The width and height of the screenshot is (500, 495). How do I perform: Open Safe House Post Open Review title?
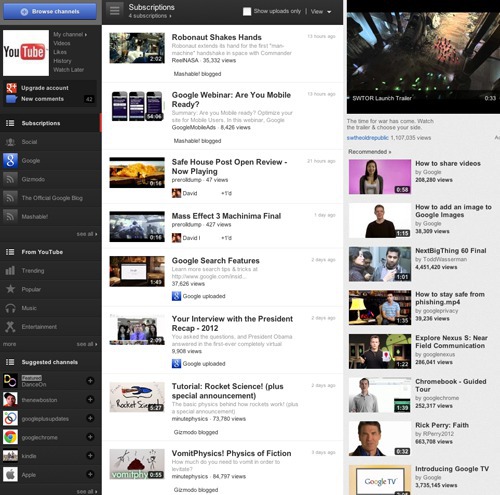click(x=229, y=167)
